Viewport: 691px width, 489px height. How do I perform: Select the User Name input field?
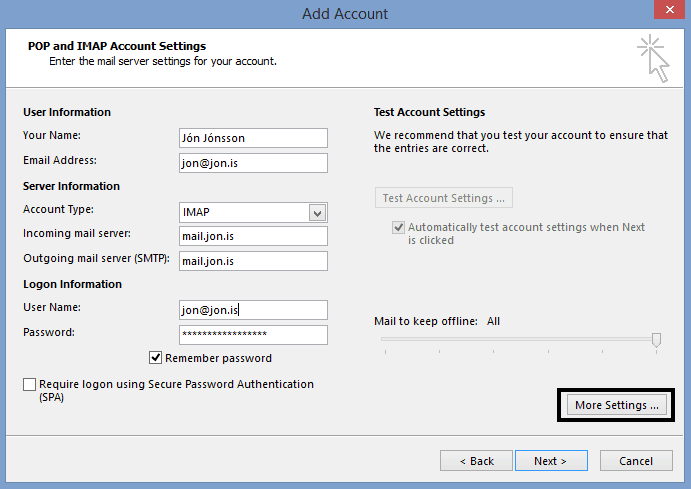[252, 310]
